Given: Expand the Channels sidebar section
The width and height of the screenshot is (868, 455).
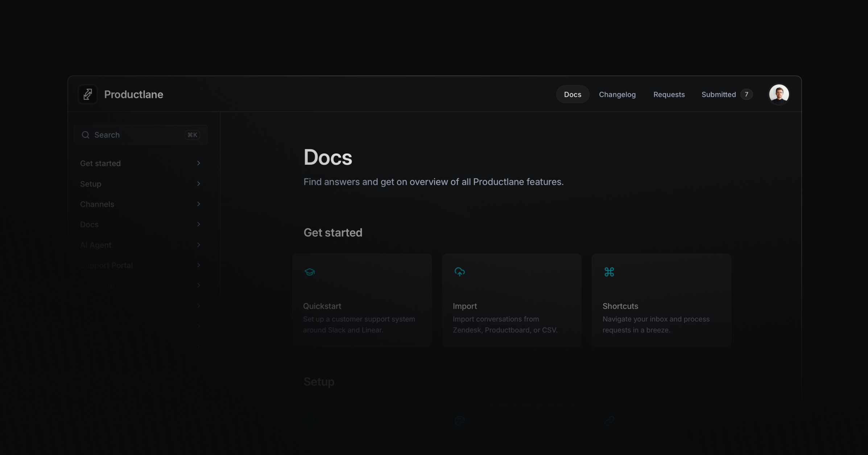Looking at the screenshot, I should [x=97, y=204].
